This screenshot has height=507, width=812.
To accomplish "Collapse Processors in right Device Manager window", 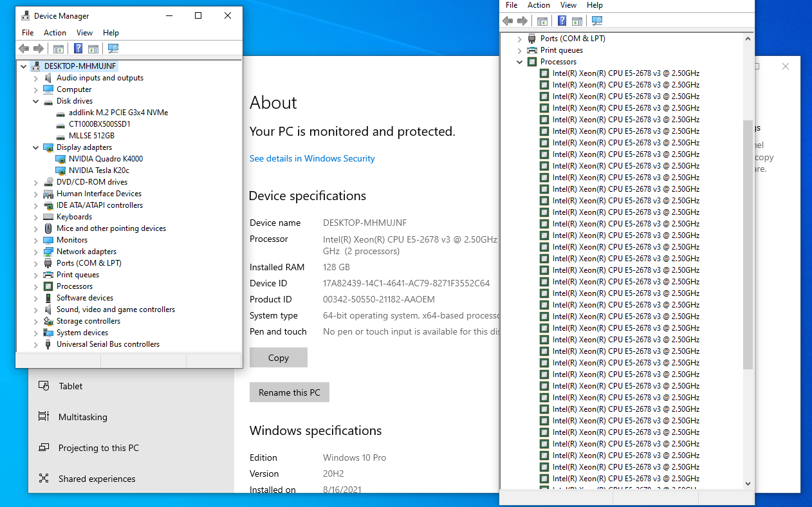I will click(x=520, y=62).
